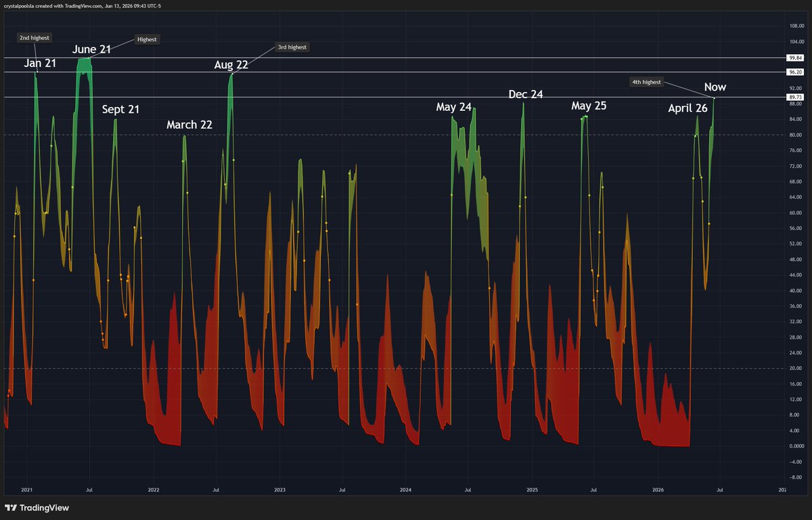The height and width of the screenshot is (520, 812).
Task: Click the "March 22" peak annotation
Action: tap(189, 125)
